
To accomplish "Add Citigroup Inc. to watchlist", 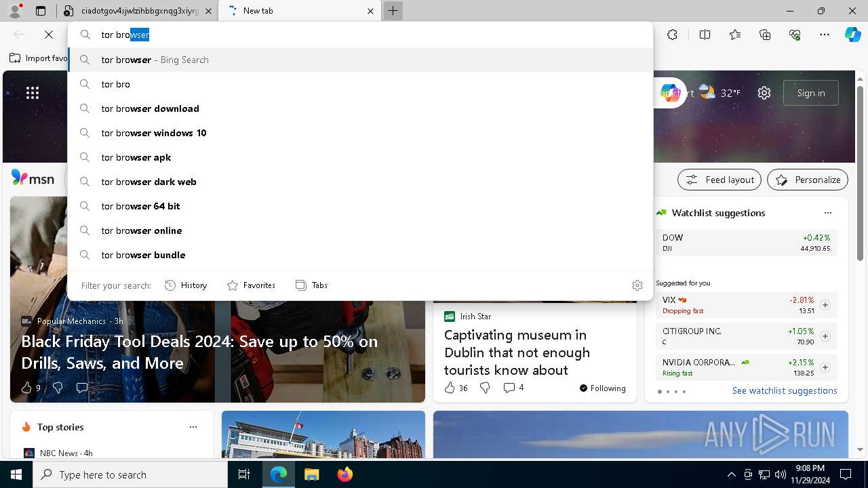I will point(825,336).
